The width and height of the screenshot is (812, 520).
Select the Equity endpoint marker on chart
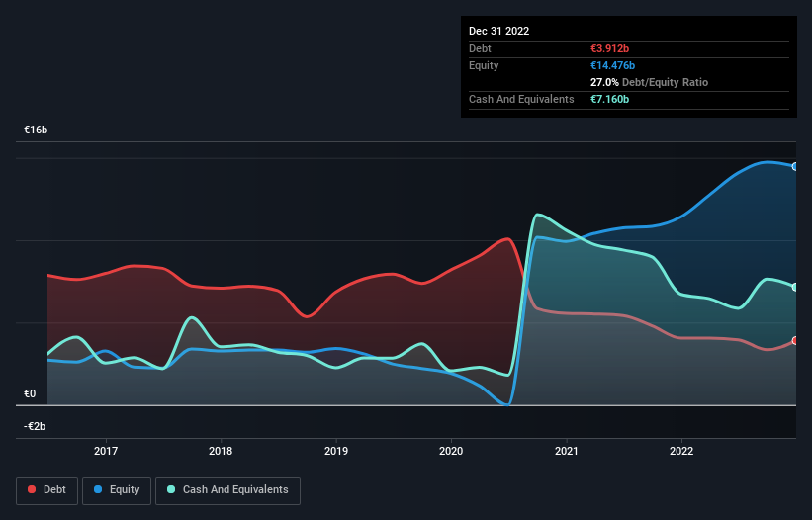[795, 167]
